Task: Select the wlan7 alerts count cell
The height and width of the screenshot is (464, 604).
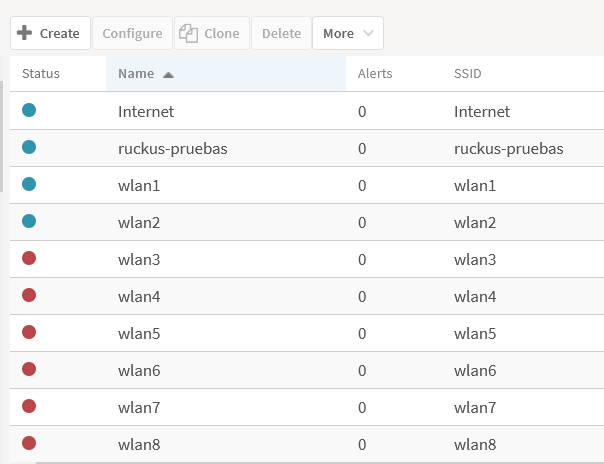Action: click(362, 407)
